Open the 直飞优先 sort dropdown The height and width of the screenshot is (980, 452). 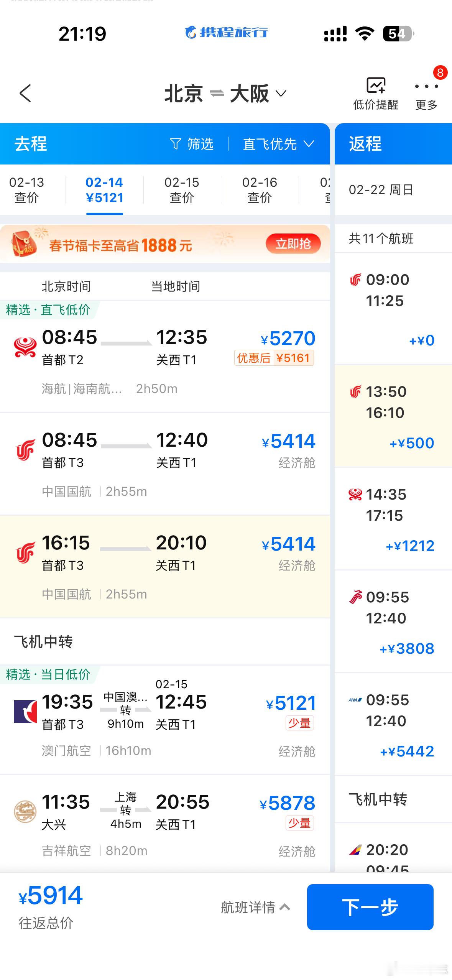pyautogui.click(x=279, y=144)
